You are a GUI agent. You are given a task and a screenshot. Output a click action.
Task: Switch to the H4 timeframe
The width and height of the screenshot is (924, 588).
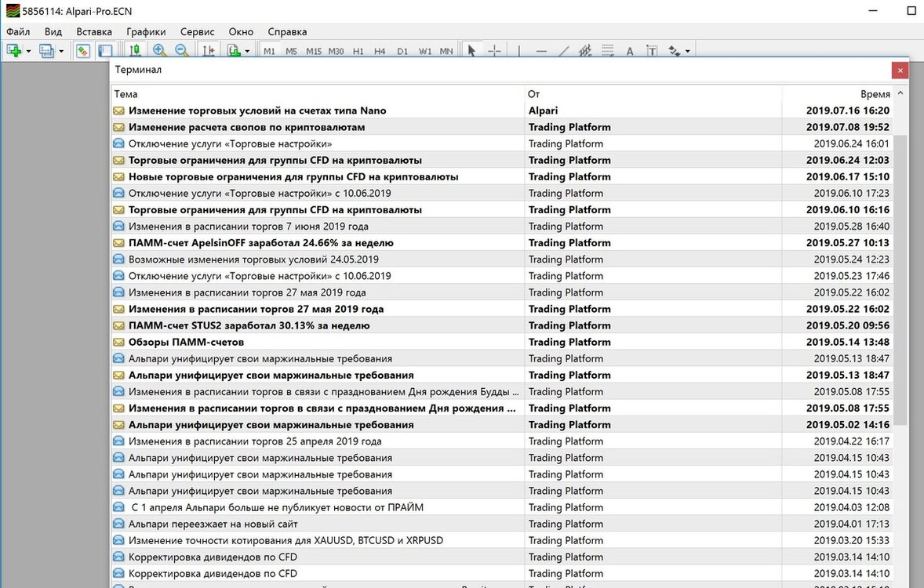tap(380, 51)
